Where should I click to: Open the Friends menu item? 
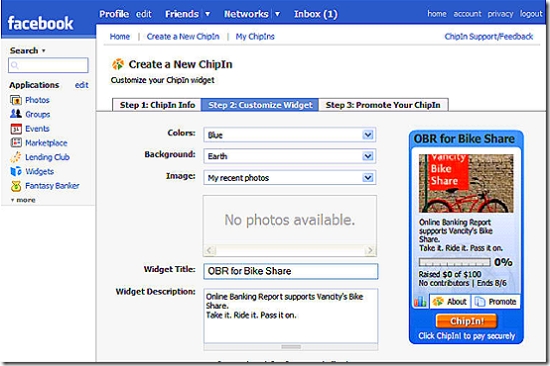tap(182, 14)
